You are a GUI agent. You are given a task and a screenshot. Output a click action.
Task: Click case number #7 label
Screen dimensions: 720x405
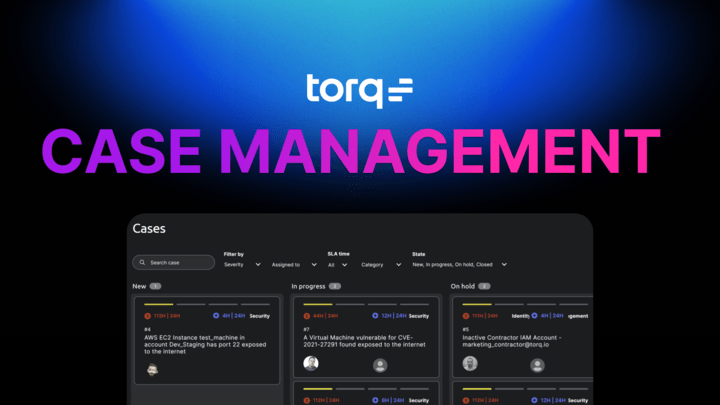pyautogui.click(x=306, y=330)
